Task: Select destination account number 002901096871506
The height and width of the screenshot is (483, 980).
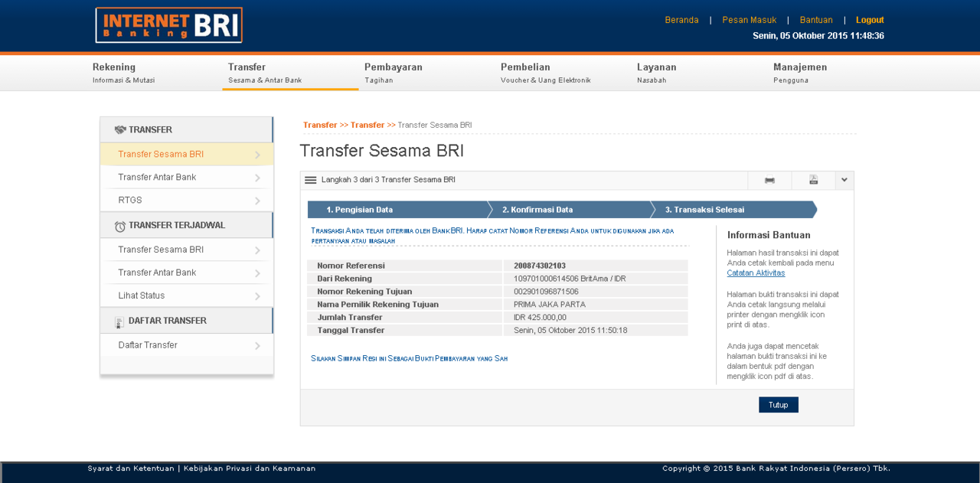Action: point(546,292)
